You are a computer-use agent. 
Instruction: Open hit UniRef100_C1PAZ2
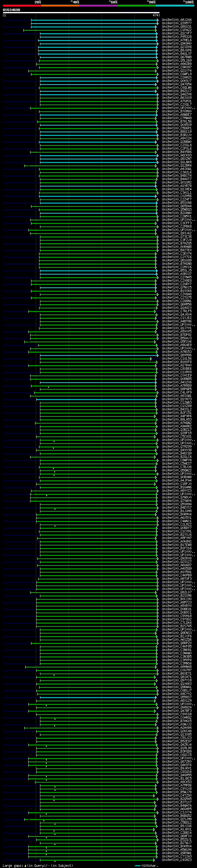pos(176,30)
